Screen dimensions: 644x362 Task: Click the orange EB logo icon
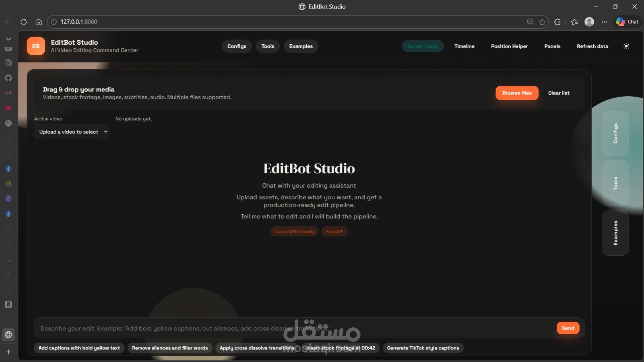[36, 46]
